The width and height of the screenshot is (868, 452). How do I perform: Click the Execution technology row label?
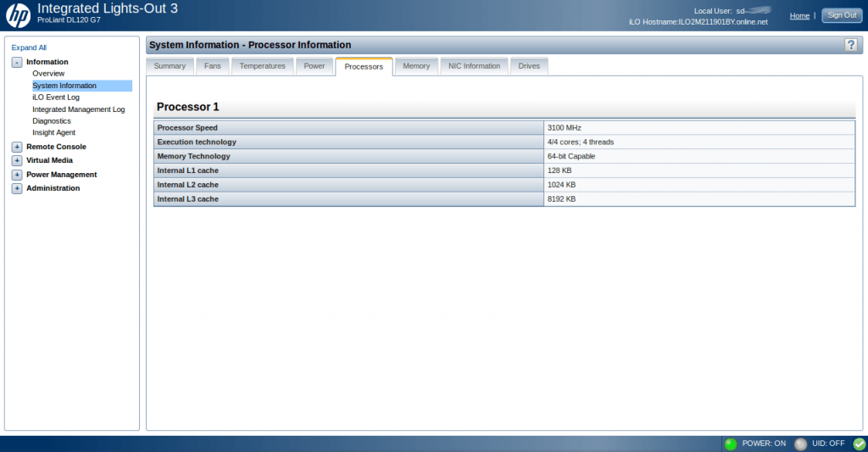click(x=197, y=142)
